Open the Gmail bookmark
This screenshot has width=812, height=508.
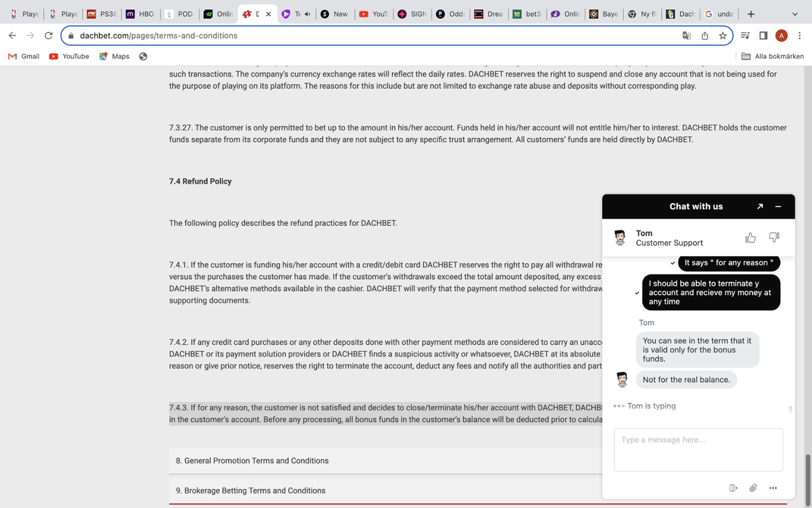click(x=24, y=56)
